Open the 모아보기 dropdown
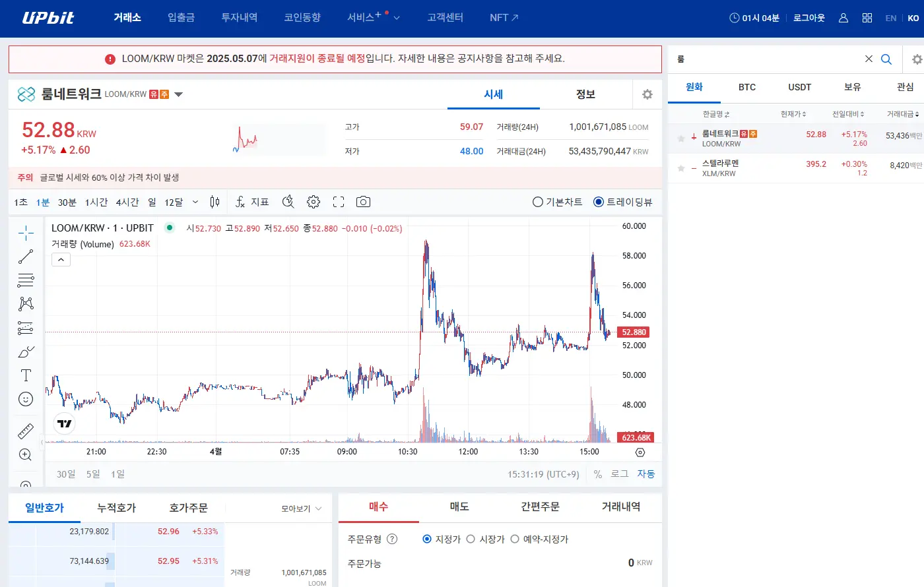The height and width of the screenshot is (587, 924). (x=301, y=509)
